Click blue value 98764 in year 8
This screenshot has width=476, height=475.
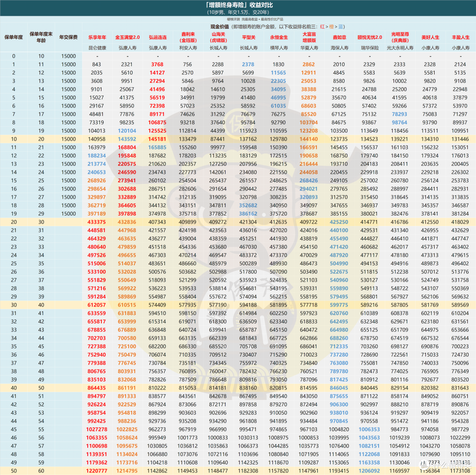(x=399, y=122)
